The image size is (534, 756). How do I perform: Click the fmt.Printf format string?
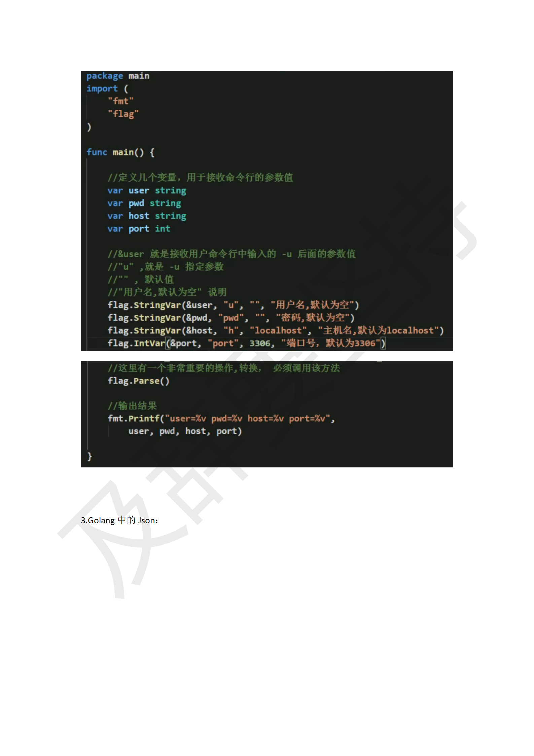coord(247,419)
